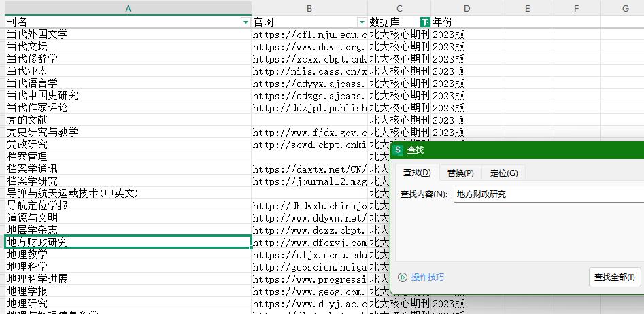Click the play icon beside 操作技巧
644x314 pixels.
click(403, 277)
